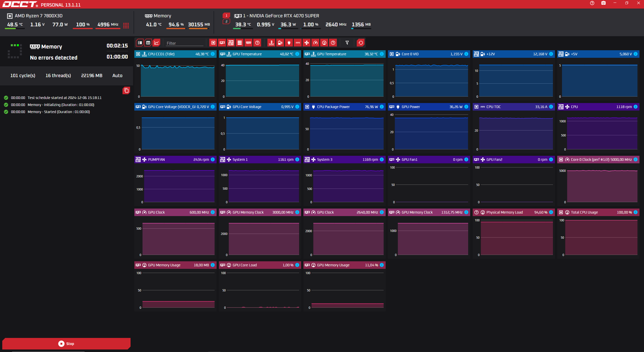The height and width of the screenshot is (352, 644).
Task: Toggle fan sensor type filter
Action: 307,43
